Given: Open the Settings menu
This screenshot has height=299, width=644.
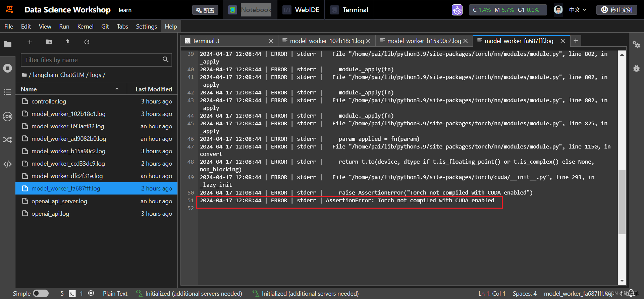Looking at the screenshot, I should click(146, 26).
